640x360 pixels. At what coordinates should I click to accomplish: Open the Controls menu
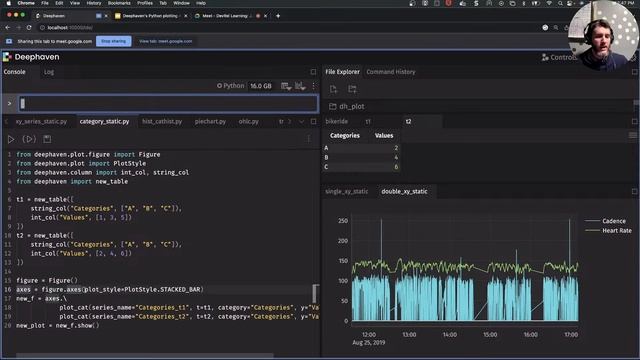(558, 57)
